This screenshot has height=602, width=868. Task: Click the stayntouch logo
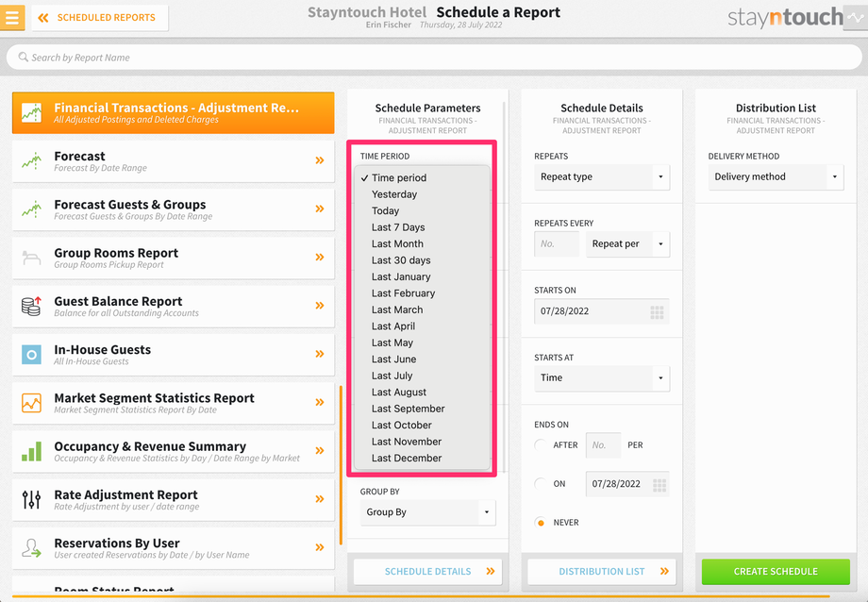point(784,17)
